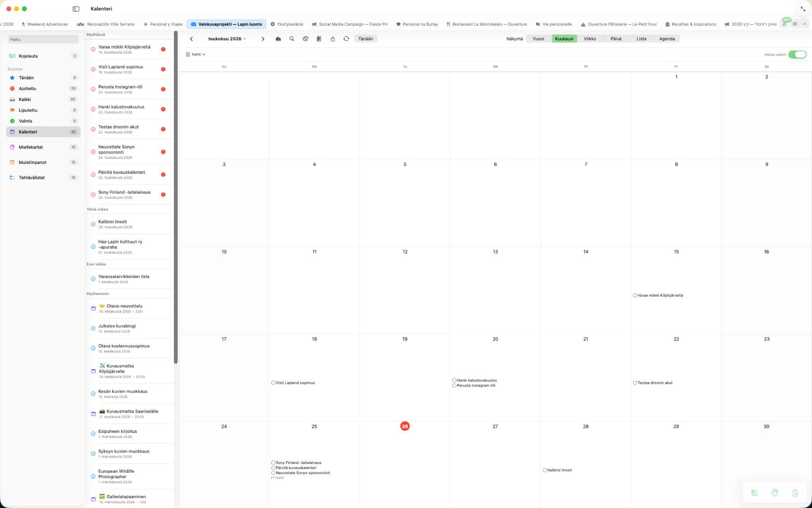Select the Tänään smart list star
Image resolution: width=812 pixels, height=508 pixels.
click(43, 78)
